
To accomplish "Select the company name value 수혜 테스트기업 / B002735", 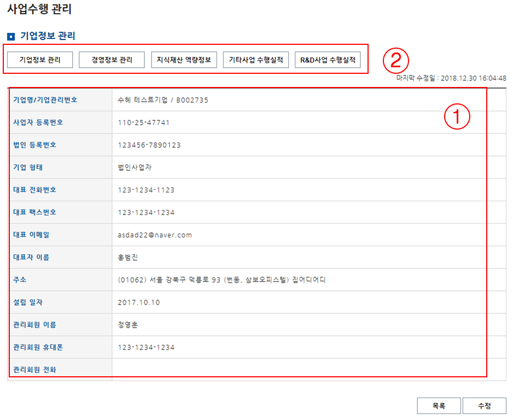I will coord(163,100).
